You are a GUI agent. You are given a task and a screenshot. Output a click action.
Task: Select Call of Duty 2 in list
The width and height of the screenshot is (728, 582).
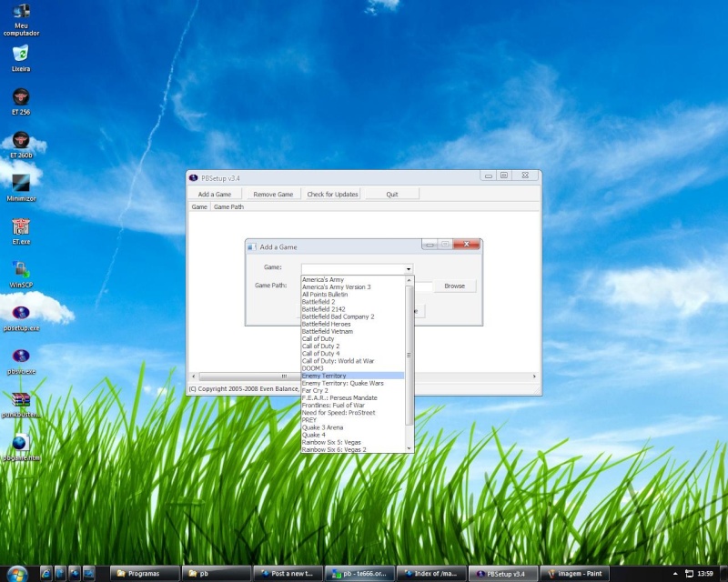(353, 346)
